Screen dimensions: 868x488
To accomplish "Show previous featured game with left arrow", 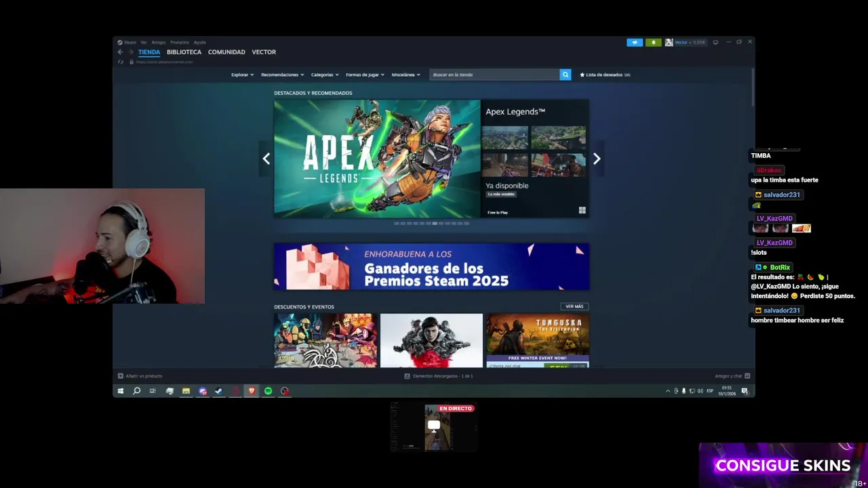I will (266, 159).
